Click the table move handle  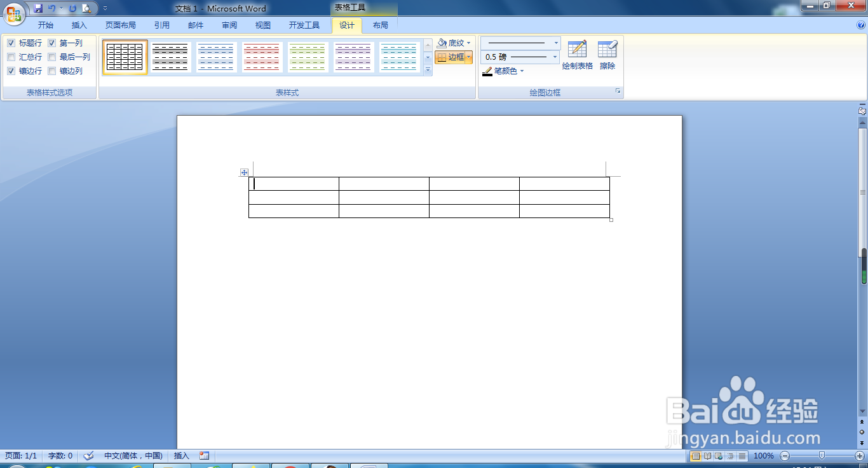pyautogui.click(x=244, y=172)
